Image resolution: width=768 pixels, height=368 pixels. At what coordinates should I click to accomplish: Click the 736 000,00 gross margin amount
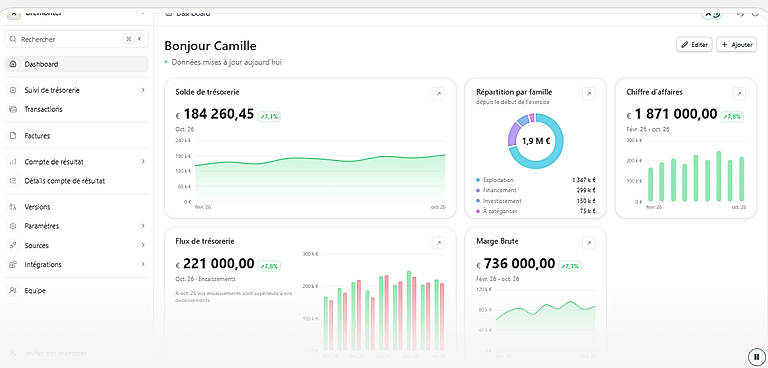(519, 264)
